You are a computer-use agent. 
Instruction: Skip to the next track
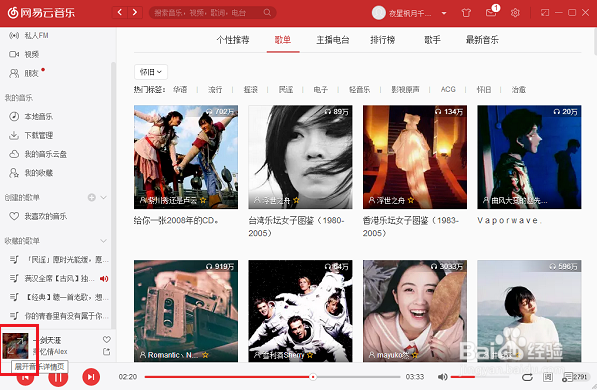(91, 377)
